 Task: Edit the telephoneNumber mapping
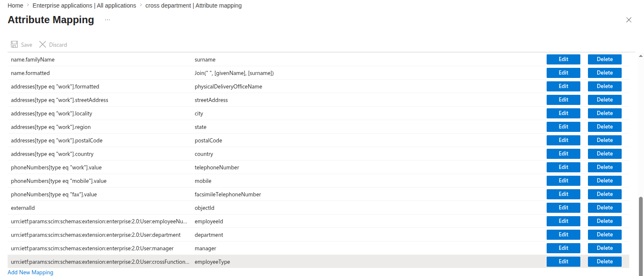(x=563, y=167)
